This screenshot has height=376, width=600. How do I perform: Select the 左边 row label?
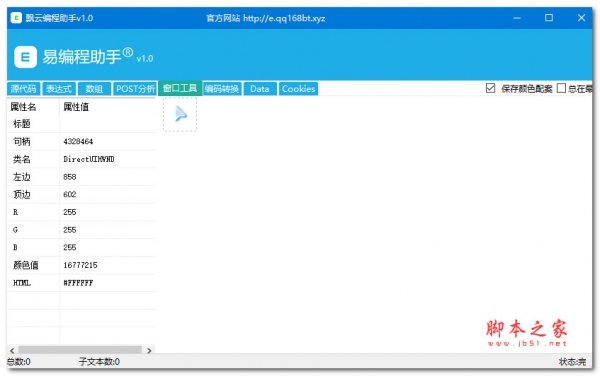tap(22, 177)
